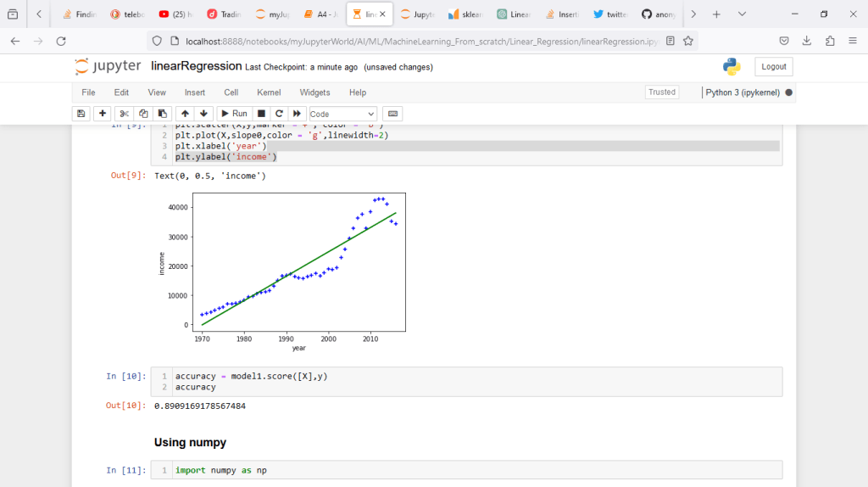
Task: Restart the kernel with the circular arrow icon
Action: 279,114
